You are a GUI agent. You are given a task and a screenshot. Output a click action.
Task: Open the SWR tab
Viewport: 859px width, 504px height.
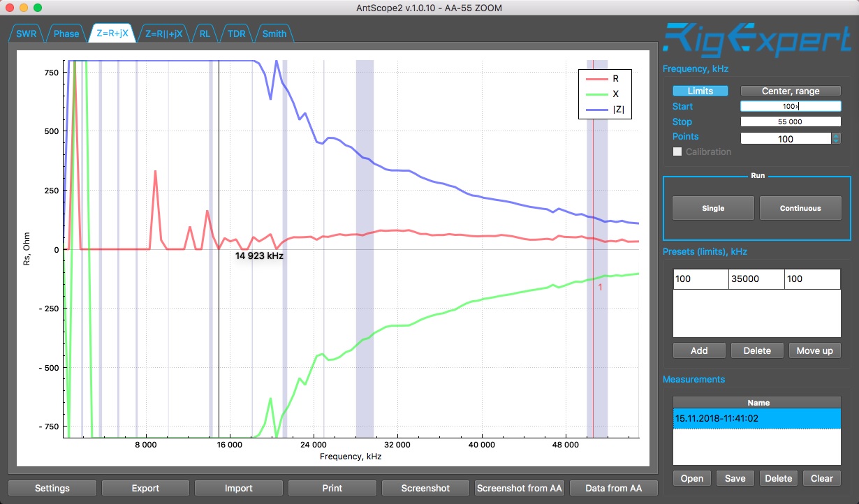(26, 34)
